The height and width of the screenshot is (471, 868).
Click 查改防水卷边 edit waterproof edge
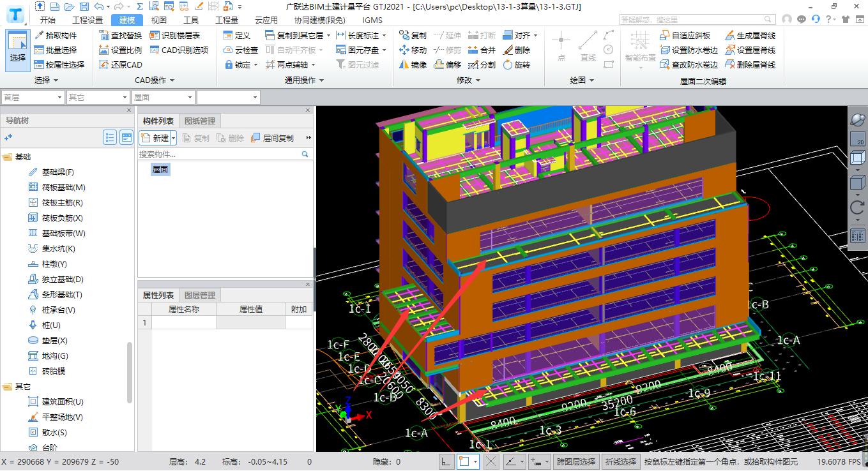689,64
